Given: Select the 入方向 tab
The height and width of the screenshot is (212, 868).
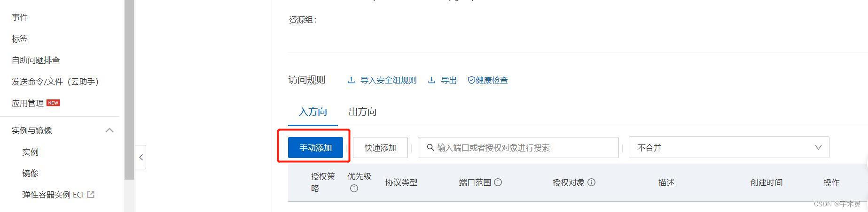Looking at the screenshot, I should click(x=313, y=112).
